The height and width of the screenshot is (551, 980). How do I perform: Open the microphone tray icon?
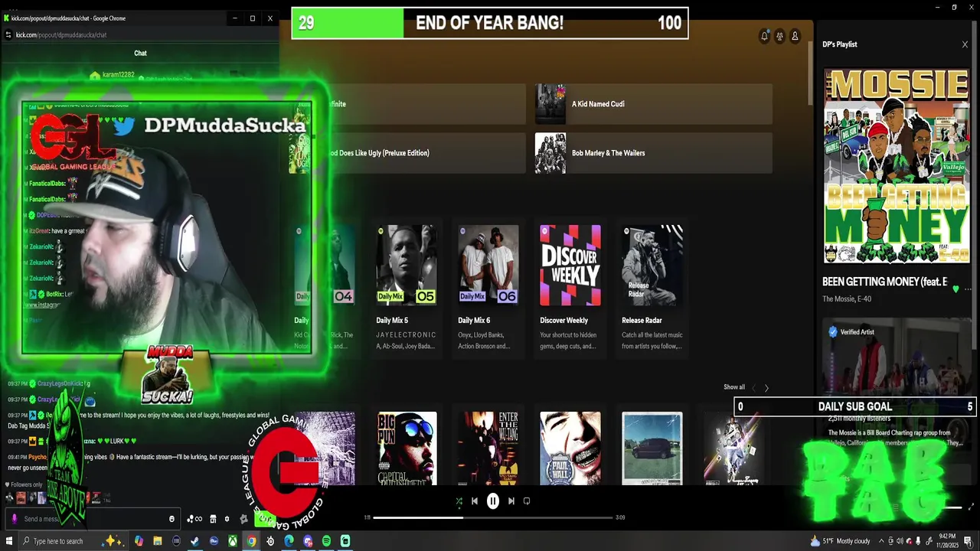coord(918,541)
